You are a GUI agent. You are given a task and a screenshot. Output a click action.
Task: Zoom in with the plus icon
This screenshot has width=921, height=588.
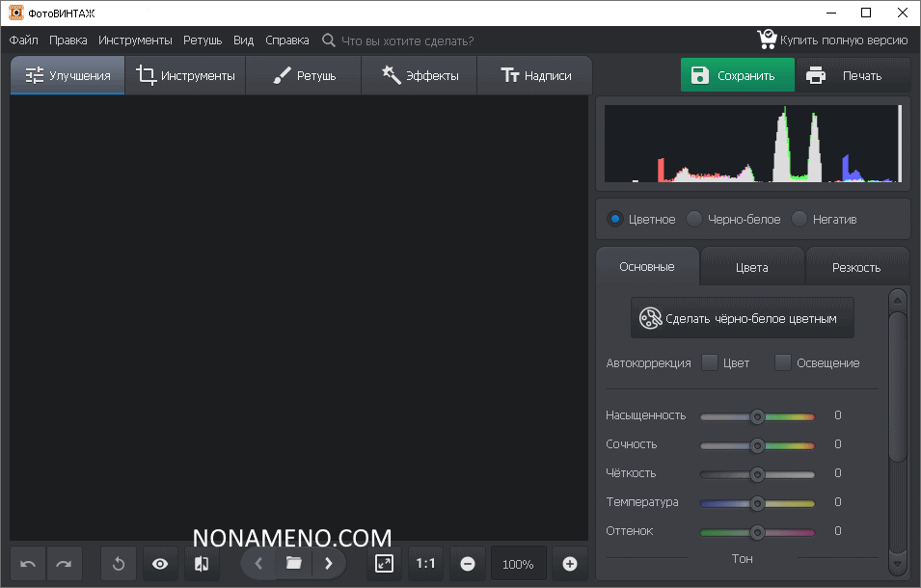569,564
